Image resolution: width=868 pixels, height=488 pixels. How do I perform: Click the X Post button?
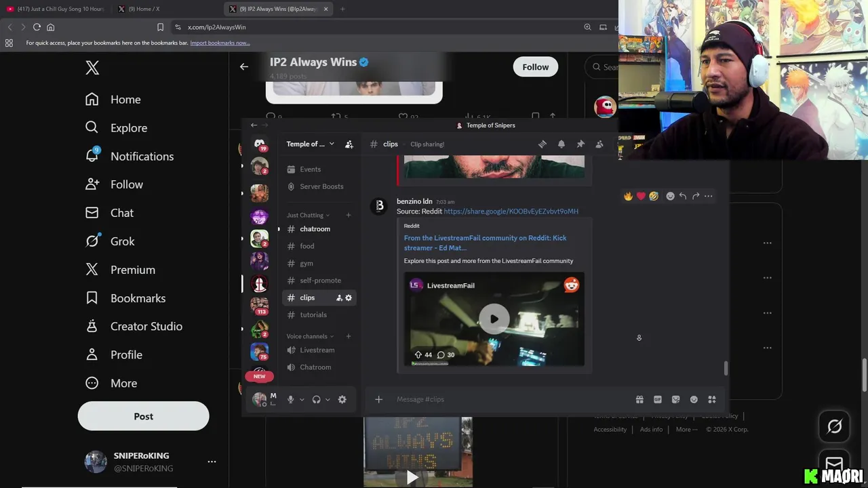pyautogui.click(x=143, y=416)
